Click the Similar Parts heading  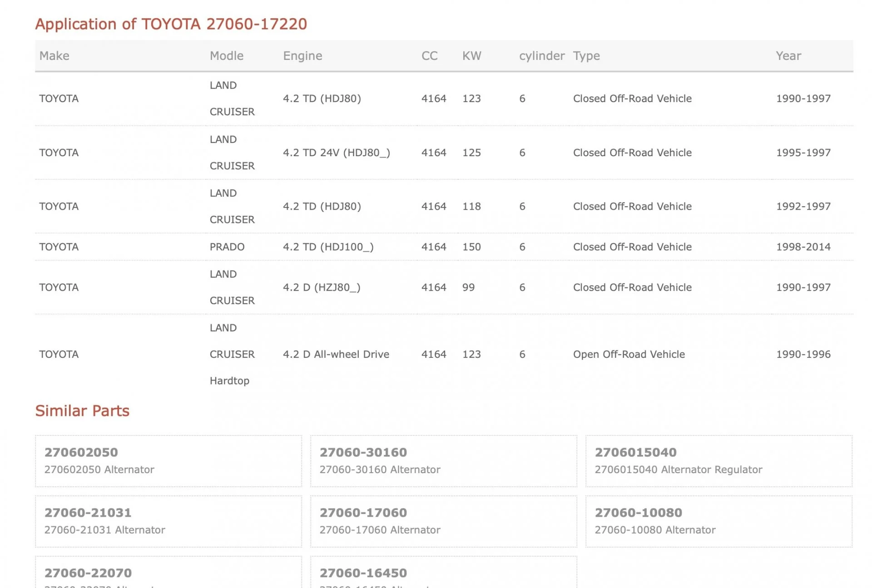[x=82, y=410]
